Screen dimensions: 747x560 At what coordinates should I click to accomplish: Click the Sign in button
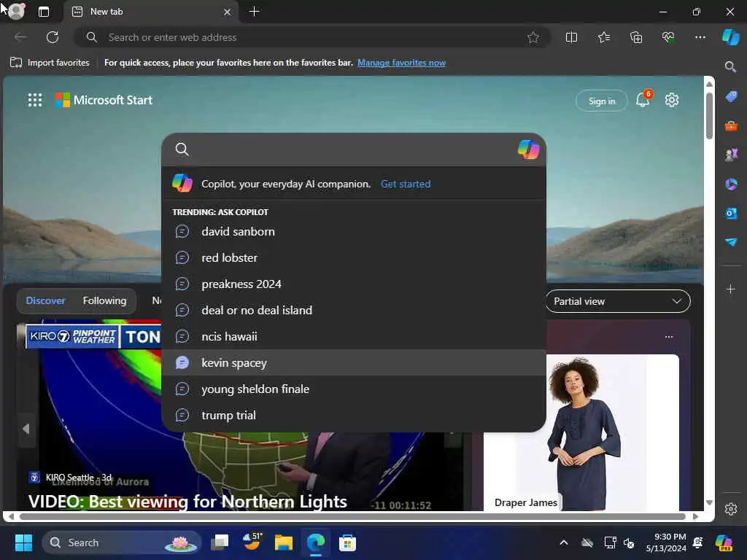coord(602,101)
